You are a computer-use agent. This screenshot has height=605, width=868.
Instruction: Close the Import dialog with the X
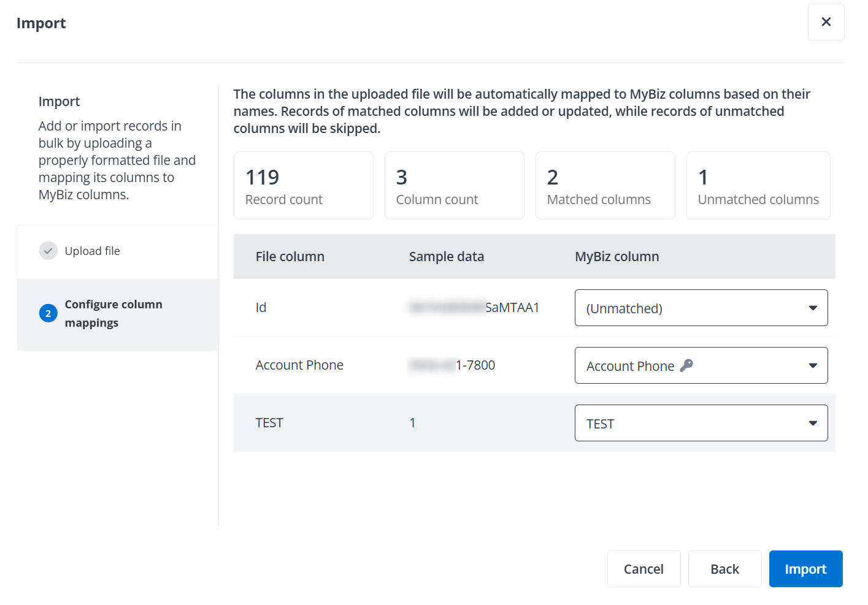click(826, 22)
